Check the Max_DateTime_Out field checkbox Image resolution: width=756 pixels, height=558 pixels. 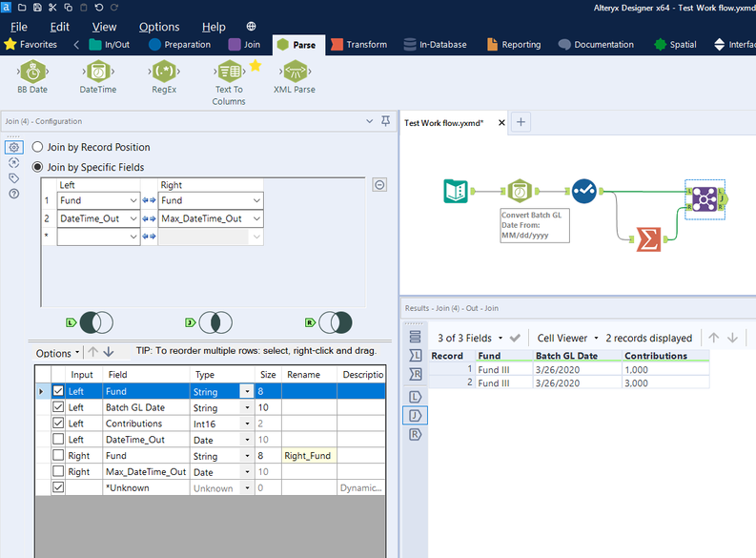[58, 471]
